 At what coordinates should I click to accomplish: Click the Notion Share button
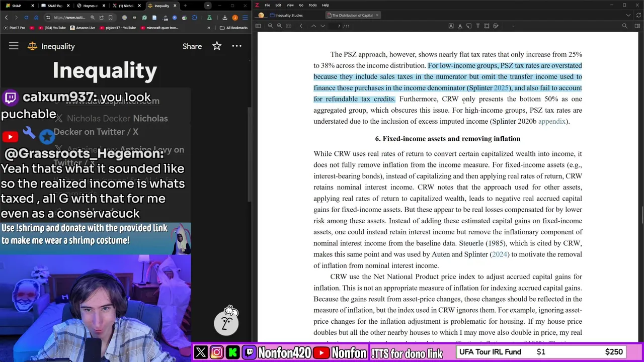click(x=192, y=46)
